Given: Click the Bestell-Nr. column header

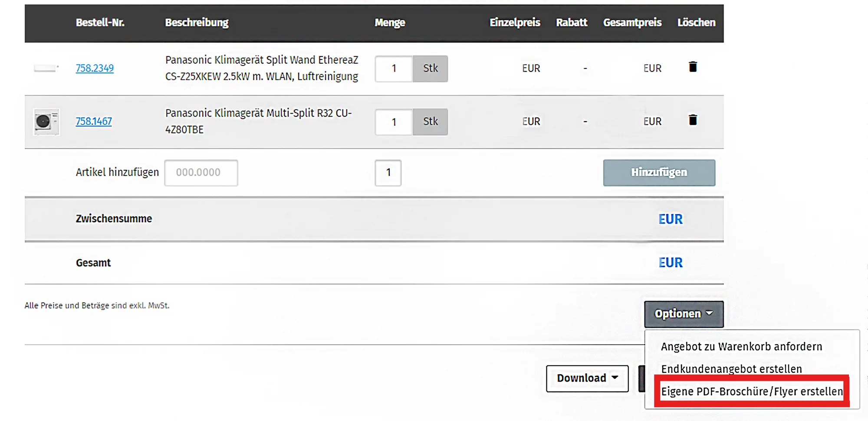Looking at the screenshot, I should 100,23.
